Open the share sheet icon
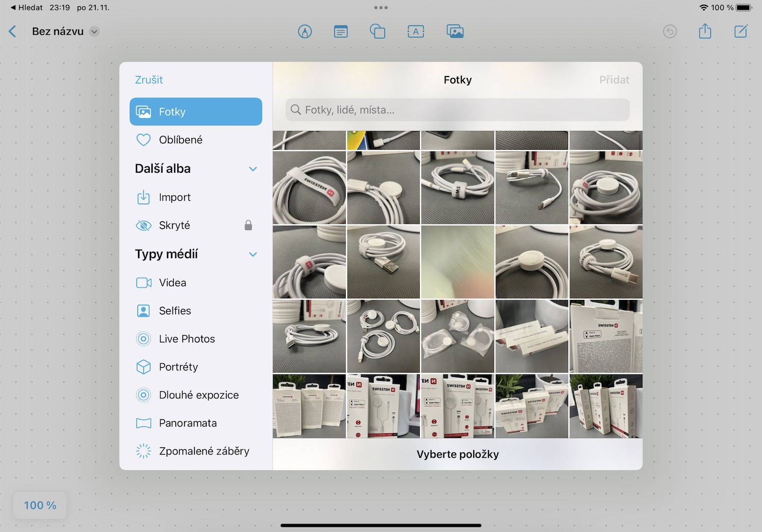The width and height of the screenshot is (762, 532). pyautogui.click(x=705, y=31)
